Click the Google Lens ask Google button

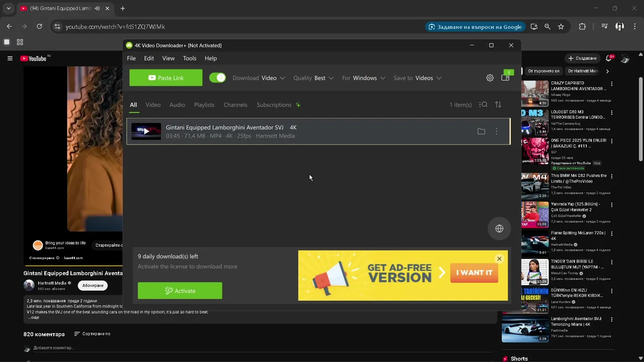475,27
